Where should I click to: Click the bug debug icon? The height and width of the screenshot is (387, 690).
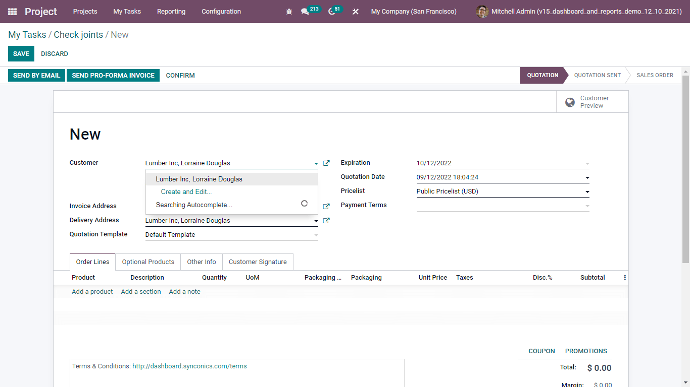[x=289, y=12]
